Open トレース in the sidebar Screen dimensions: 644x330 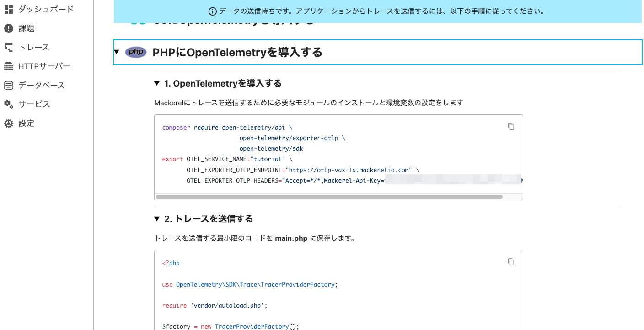[x=34, y=47]
